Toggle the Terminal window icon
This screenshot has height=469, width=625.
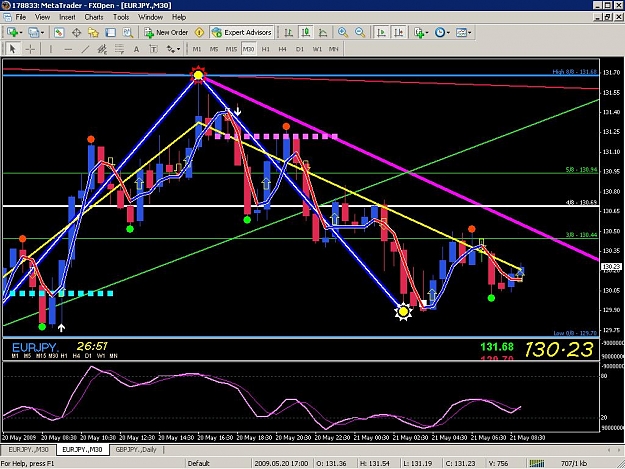pyautogui.click(x=110, y=32)
